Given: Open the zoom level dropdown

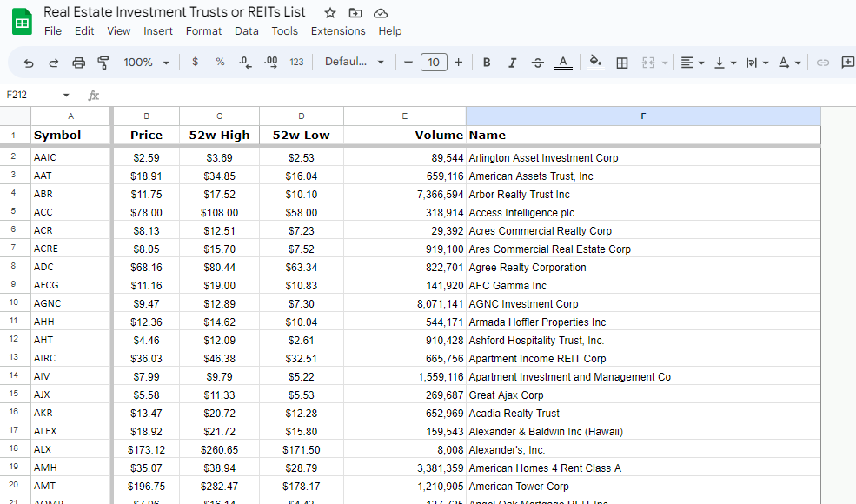Looking at the screenshot, I should [146, 63].
